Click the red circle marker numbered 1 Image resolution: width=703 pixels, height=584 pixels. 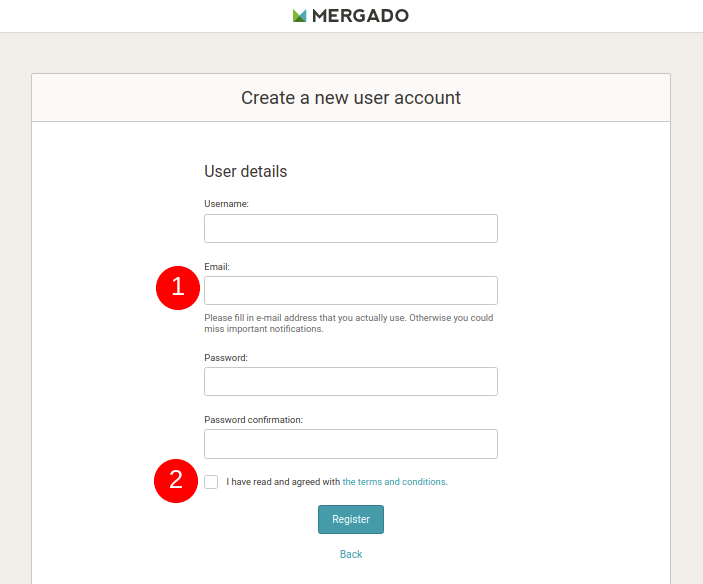pyautogui.click(x=178, y=287)
